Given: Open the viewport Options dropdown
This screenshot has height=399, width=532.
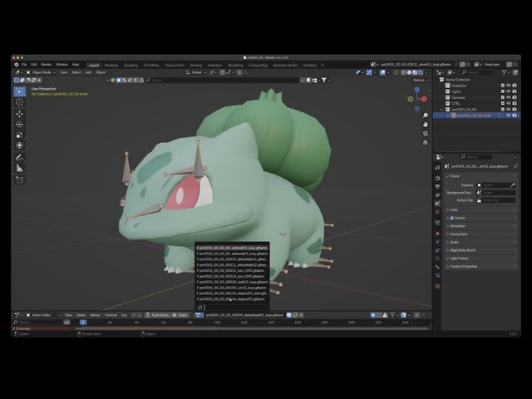Looking at the screenshot, I should 421,80.
